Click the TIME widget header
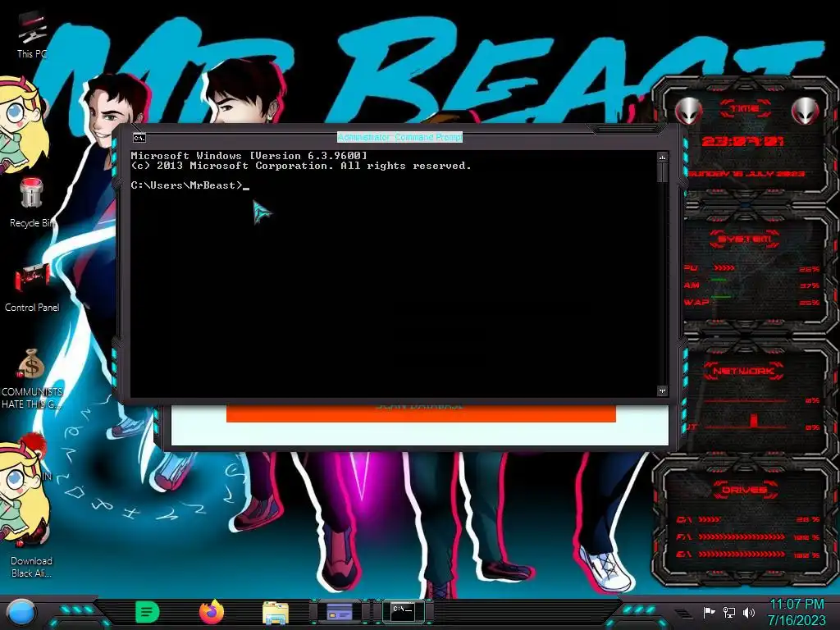 pyautogui.click(x=745, y=109)
